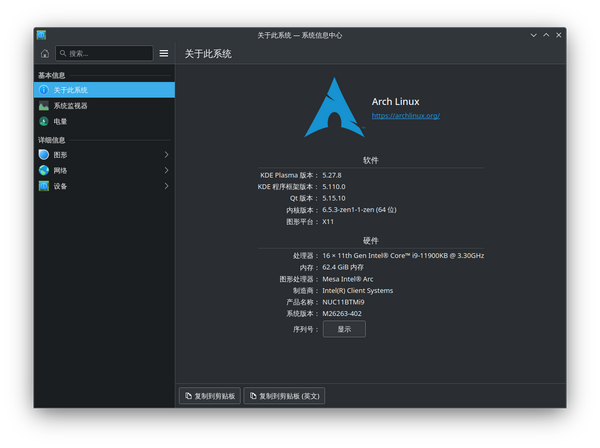Image resolution: width=600 pixels, height=448 pixels.
Task: Click KDE Plasma version value 5.27.8
Action: 332,175
